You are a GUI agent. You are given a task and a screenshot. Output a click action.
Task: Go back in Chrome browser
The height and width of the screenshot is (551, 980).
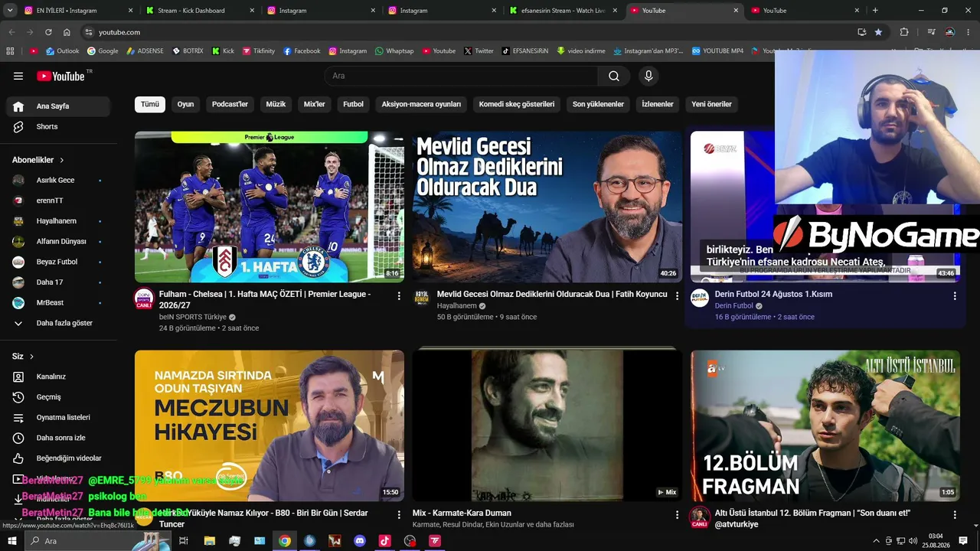point(11,32)
